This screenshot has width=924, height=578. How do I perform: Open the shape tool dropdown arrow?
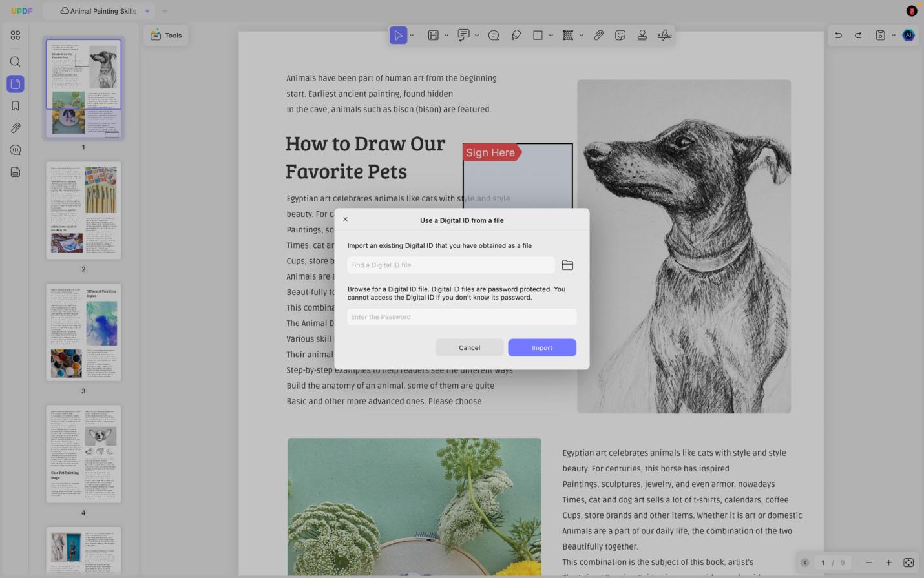tap(551, 36)
